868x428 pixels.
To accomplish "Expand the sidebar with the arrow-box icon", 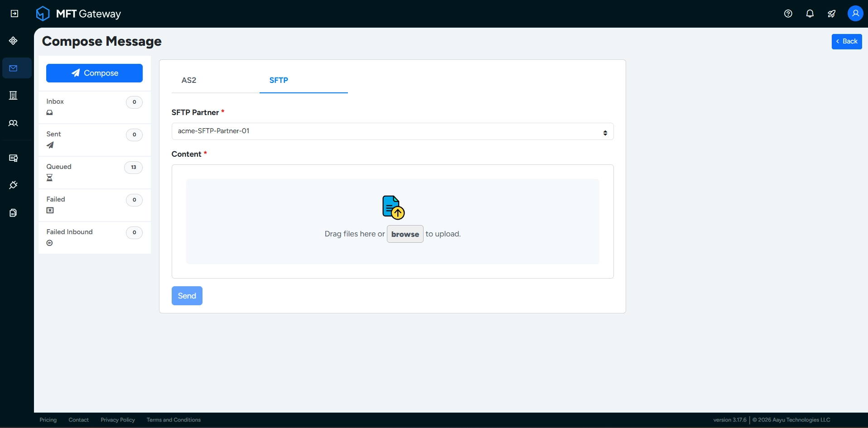I will click(14, 14).
